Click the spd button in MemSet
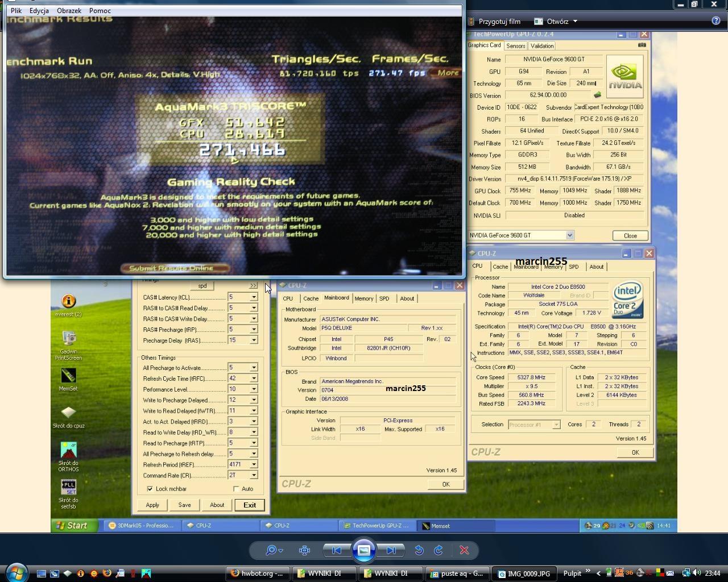 tap(202, 286)
